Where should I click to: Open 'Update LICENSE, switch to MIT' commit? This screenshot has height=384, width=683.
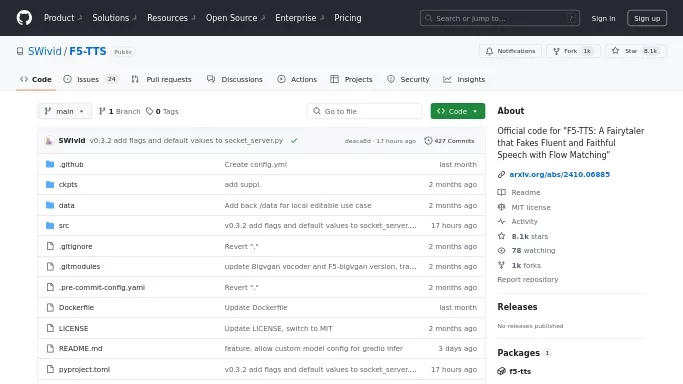pos(278,328)
